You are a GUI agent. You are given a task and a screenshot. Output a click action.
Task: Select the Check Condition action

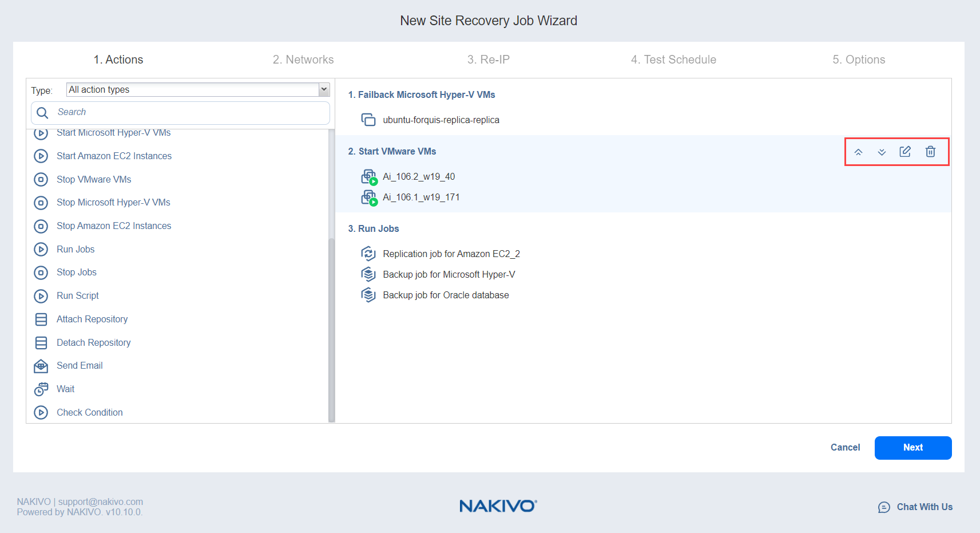(x=89, y=413)
